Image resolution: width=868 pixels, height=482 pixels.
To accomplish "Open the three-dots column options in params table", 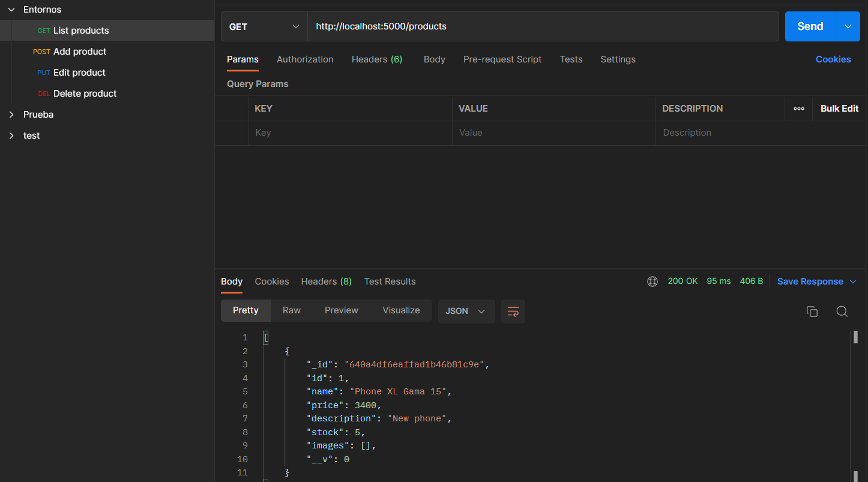I will coord(798,109).
